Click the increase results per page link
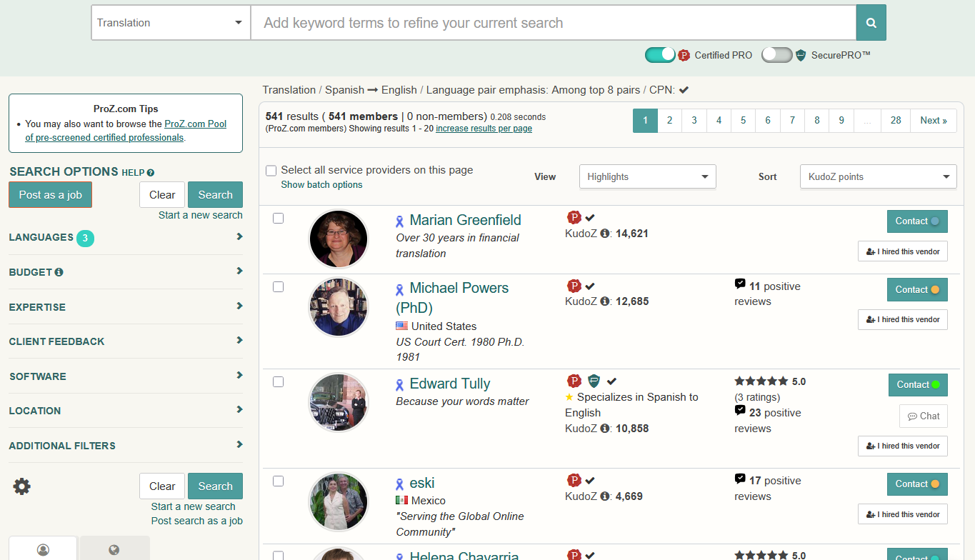This screenshot has width=975, height=560. point(484,129)
